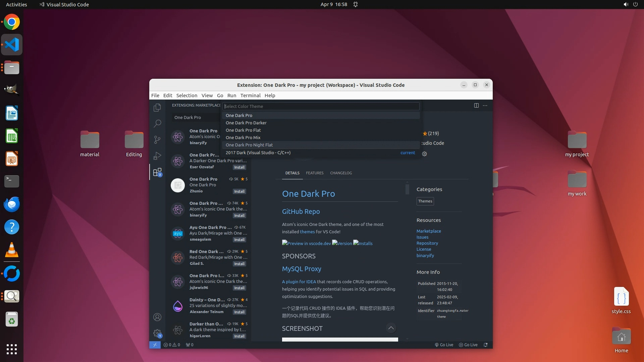Image resolution: width=644 pixels, height=362 pixels.
Task: Click the scroll-to-top chevron button
Action: (391, 328)
